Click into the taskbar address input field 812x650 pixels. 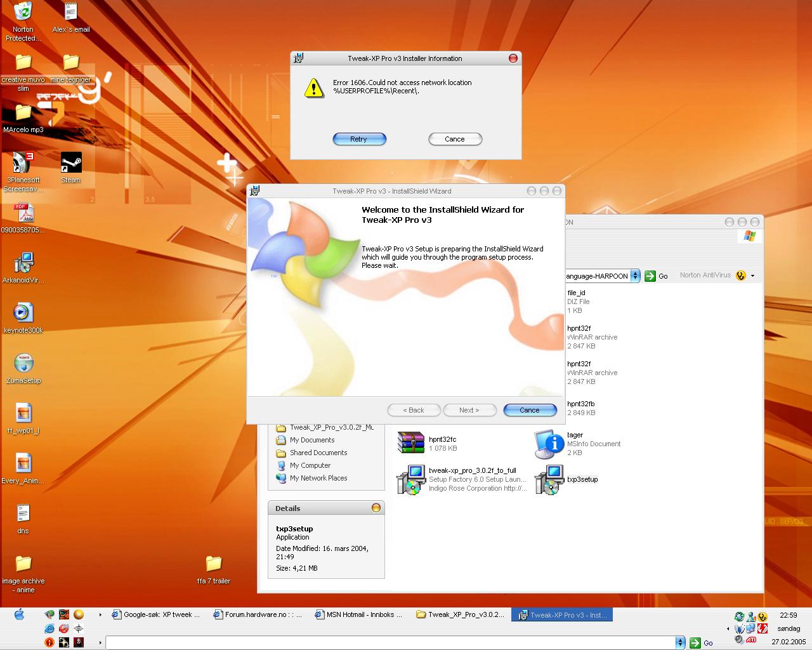[390, 642]
